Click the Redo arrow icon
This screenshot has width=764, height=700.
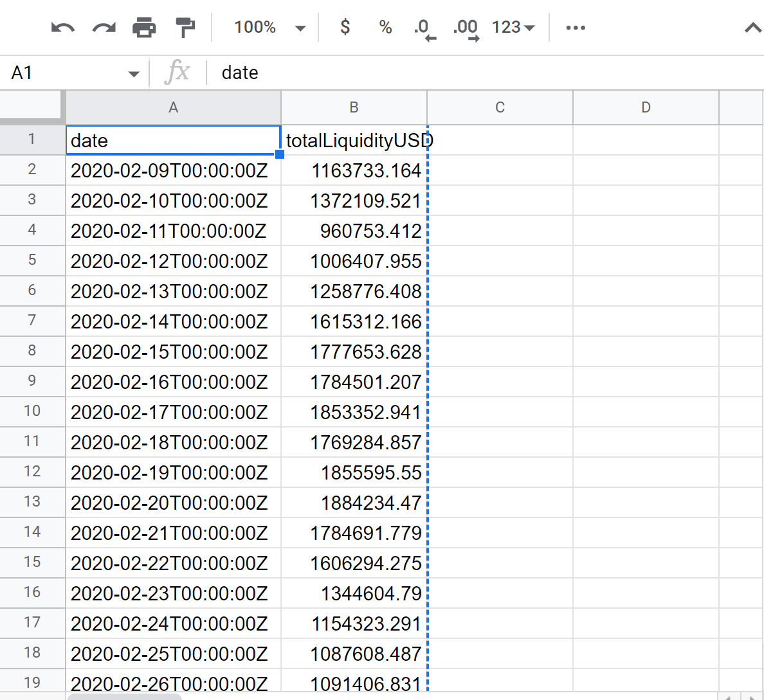click(x=104, y=28)
